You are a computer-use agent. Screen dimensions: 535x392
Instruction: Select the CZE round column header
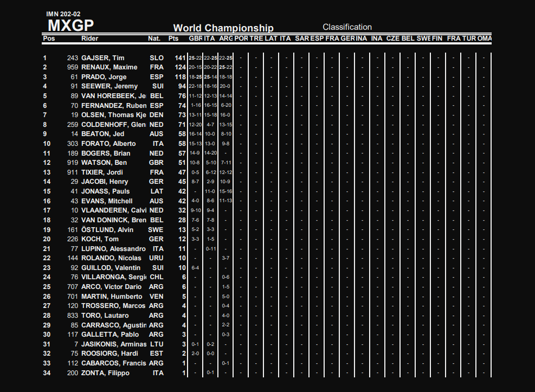pyautogui.click(x=393, y=38)
